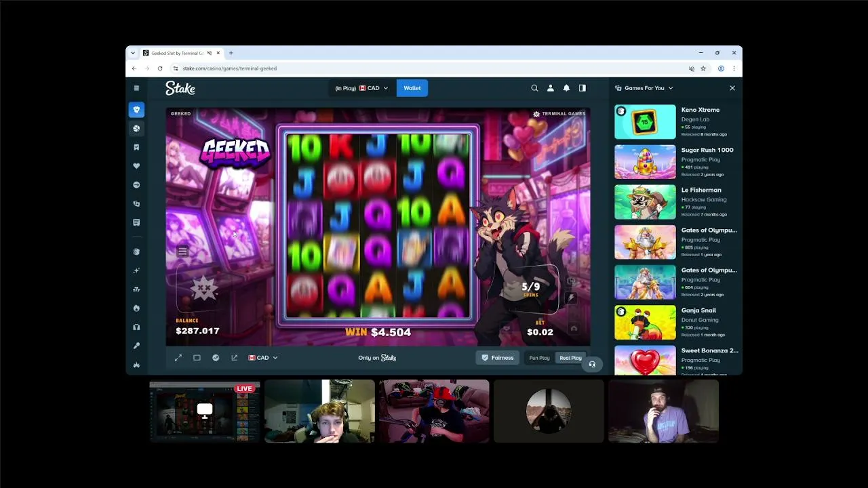
Task: Open the headset support icon in left sidebar
Action: pyautogui.click(x=136, y=327)
